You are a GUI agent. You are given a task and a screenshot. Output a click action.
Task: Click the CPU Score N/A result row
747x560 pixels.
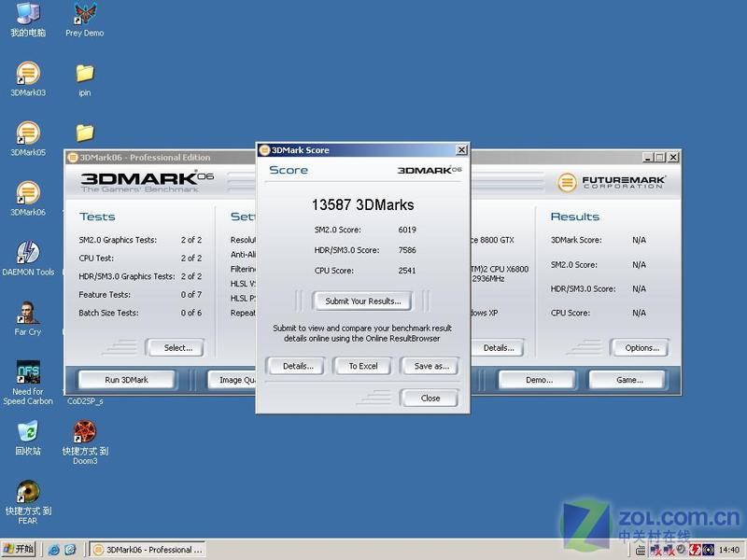599,313
